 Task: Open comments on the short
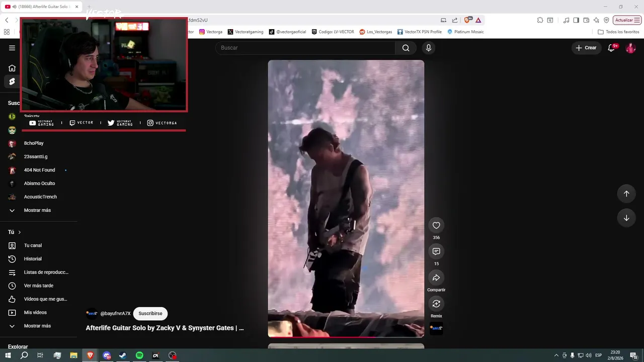436,251
